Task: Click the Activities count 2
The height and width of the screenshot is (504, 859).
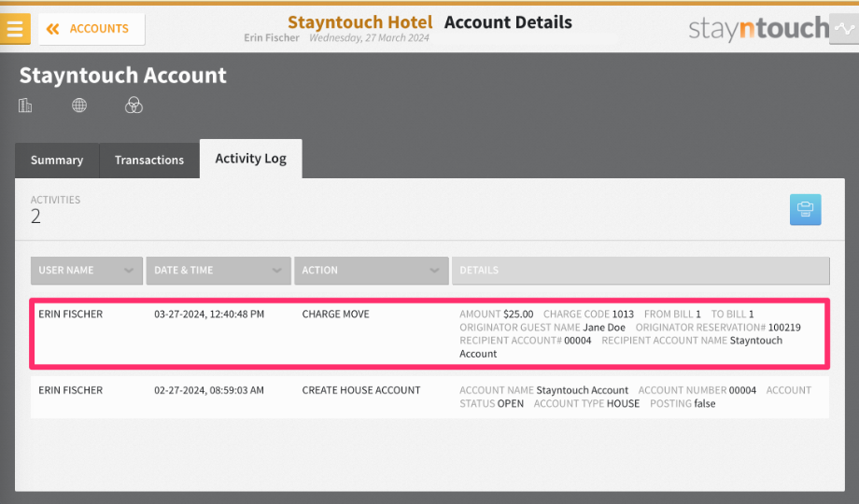Action: (x=35, y=217)
